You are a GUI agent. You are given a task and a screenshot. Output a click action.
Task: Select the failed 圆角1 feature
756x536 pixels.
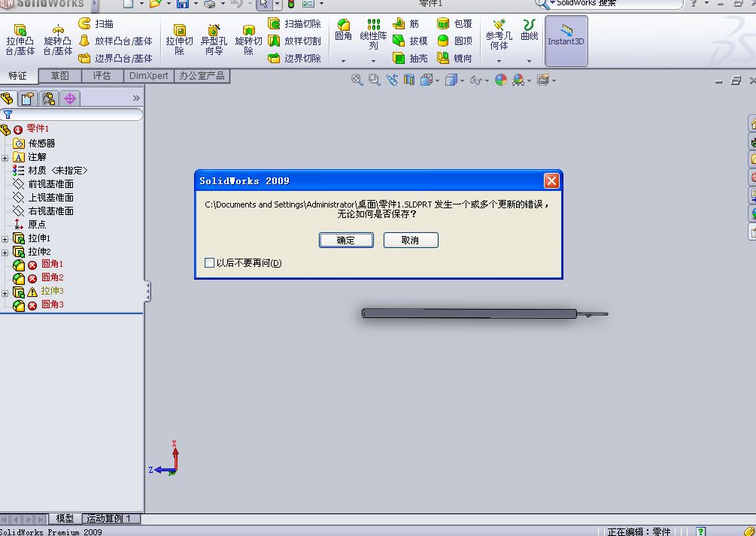click(x=38, y=264)
